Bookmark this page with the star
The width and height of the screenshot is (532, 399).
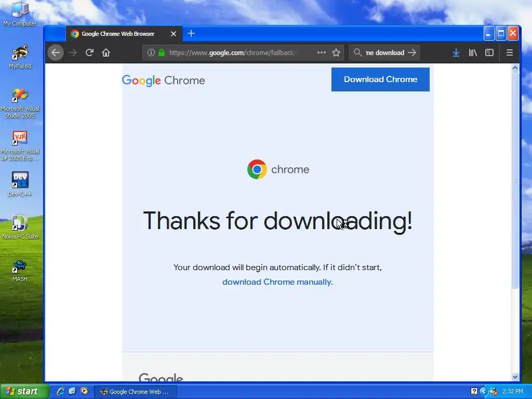[x=336, y=52]
